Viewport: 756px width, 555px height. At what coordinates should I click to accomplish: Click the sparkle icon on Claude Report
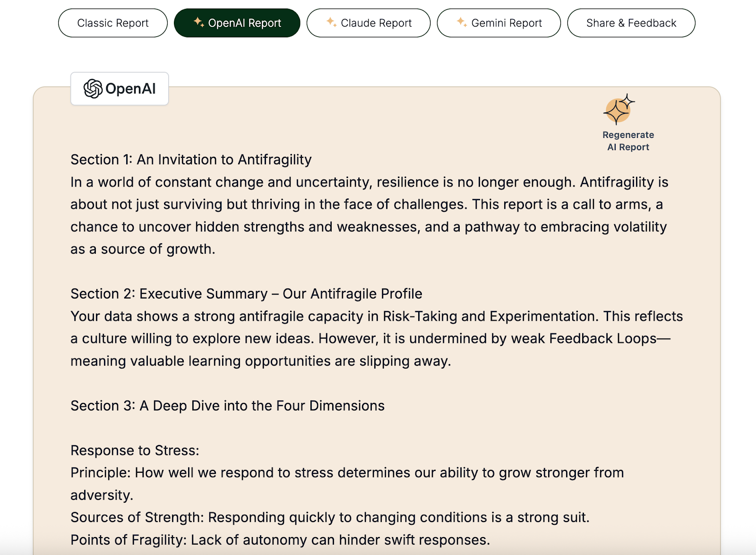tap(332, 22)
